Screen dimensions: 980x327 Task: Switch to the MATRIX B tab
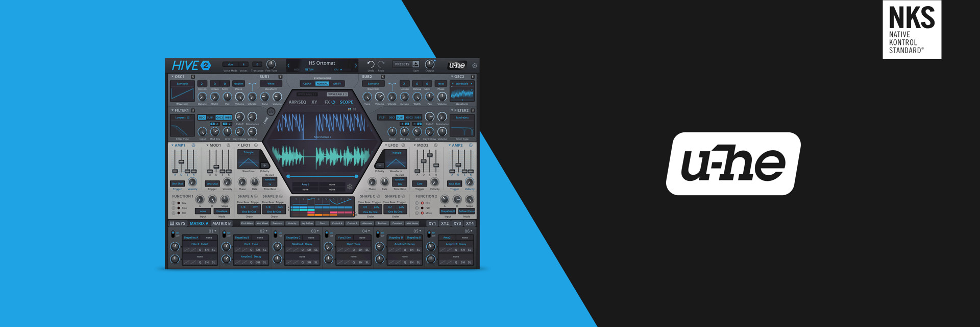[x=222, y=223]
